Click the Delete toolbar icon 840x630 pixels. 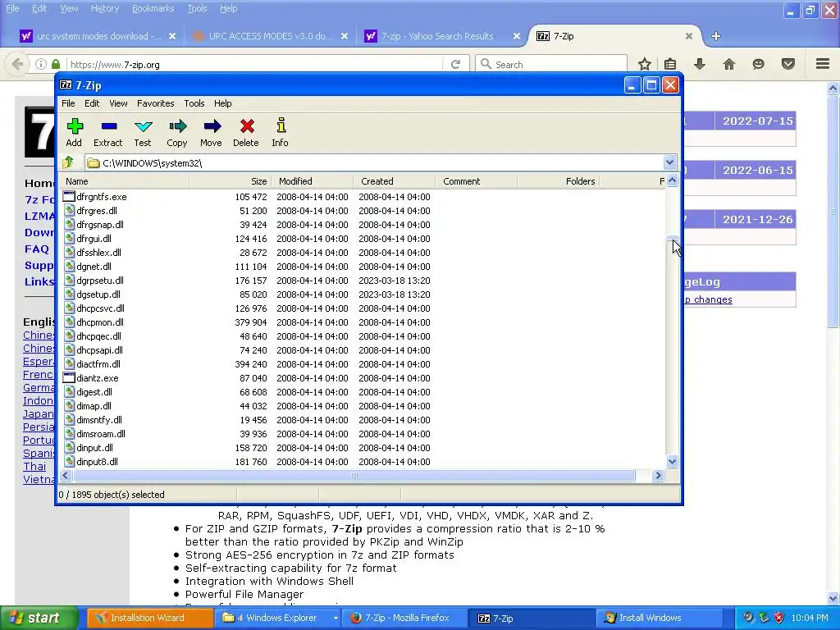click(x=247, y=126)
